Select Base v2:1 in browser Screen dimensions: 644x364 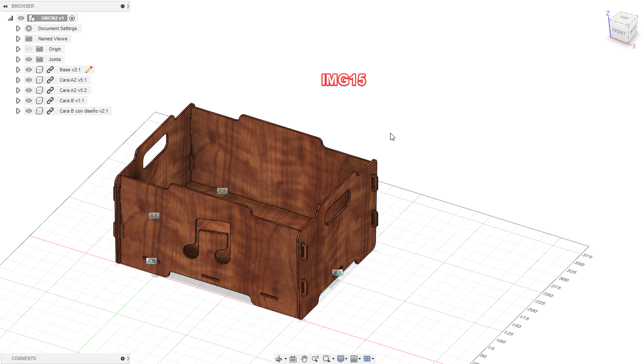[70, 70]
